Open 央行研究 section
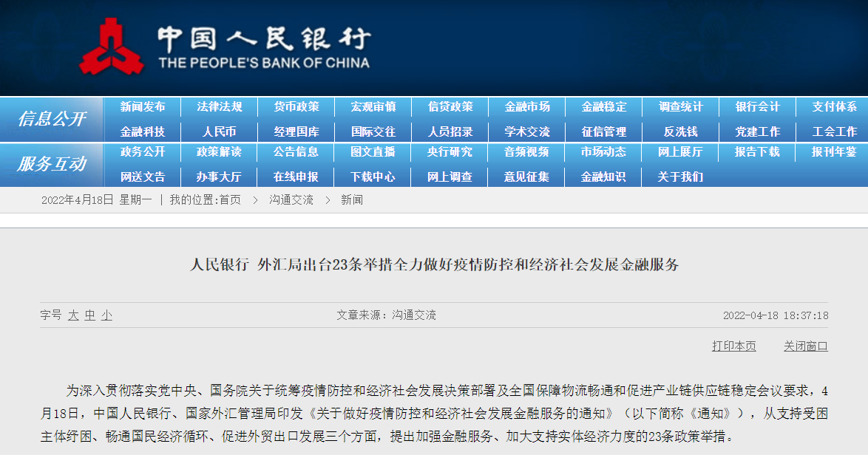Screen dimensions: 868x455 point(450,151)
